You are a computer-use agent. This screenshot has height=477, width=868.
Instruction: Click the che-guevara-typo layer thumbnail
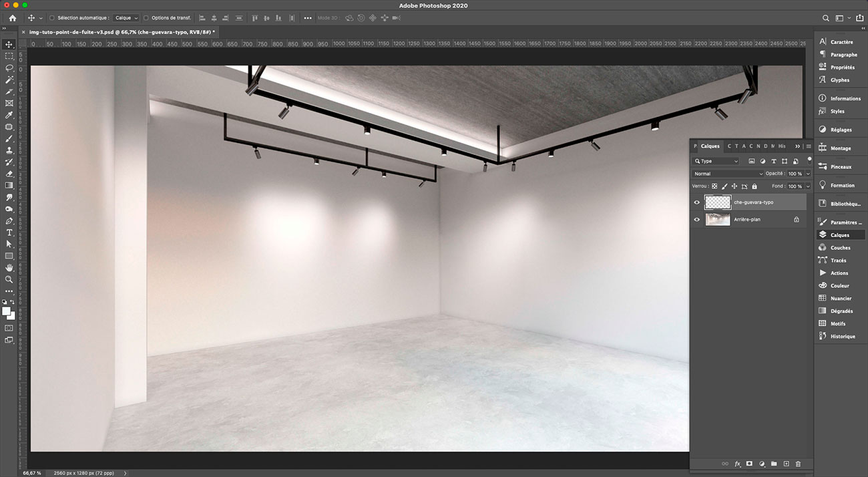tap(718, 202)
